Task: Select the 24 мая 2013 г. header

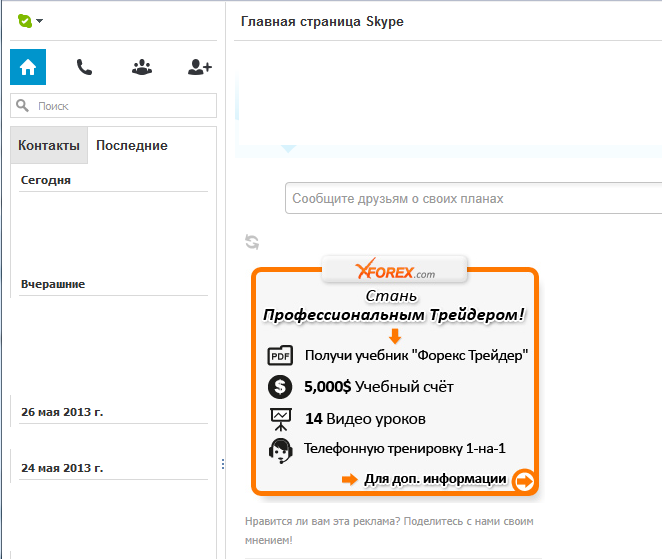Action: tap(62, 468)
